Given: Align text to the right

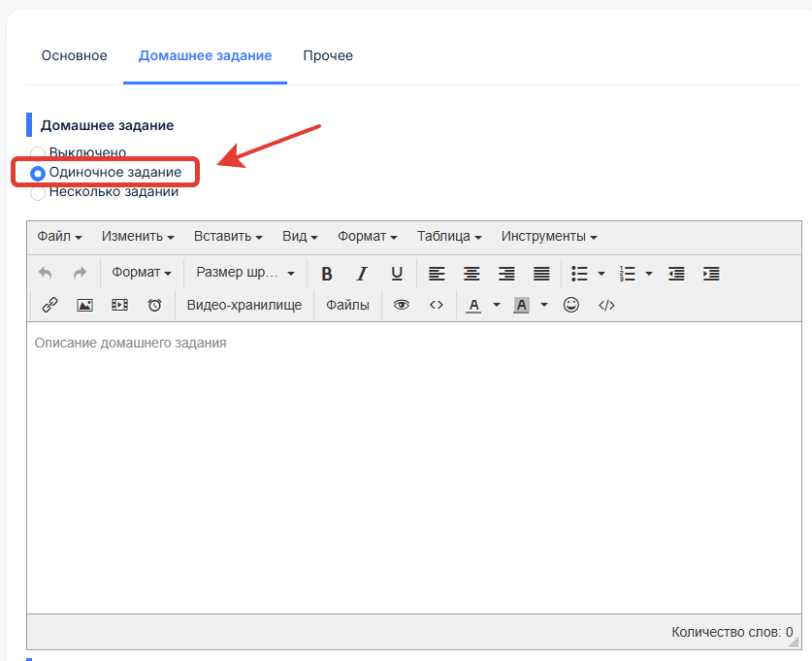Looking at the screenshot, I should [506, 273].
